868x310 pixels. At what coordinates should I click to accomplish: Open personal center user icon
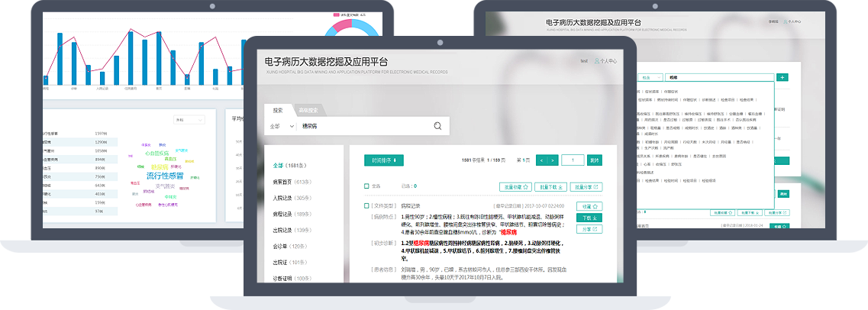point(597,60)
